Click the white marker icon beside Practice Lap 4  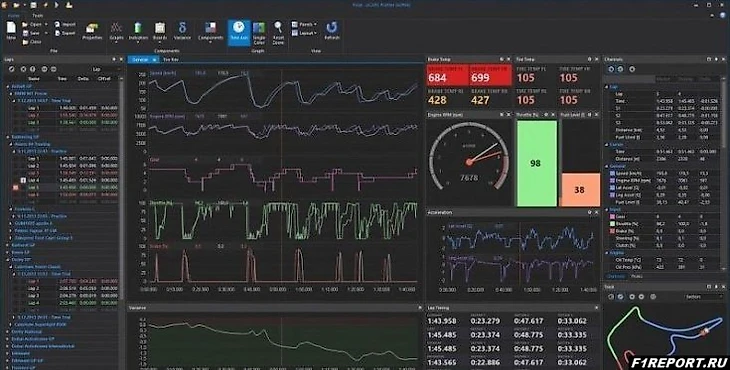click(23, 180)
